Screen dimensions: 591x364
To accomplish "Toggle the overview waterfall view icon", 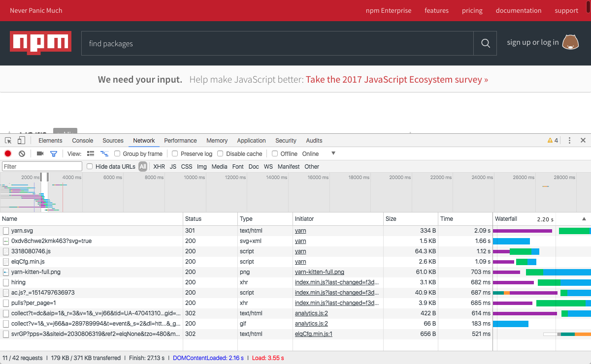I will pos(104,154).
